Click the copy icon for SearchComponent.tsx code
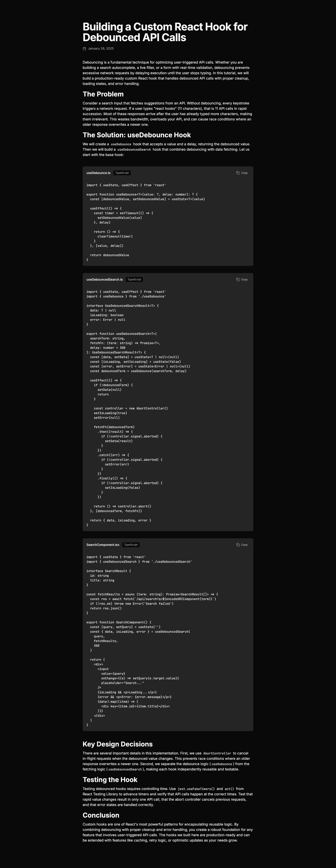 coord(238,544)
